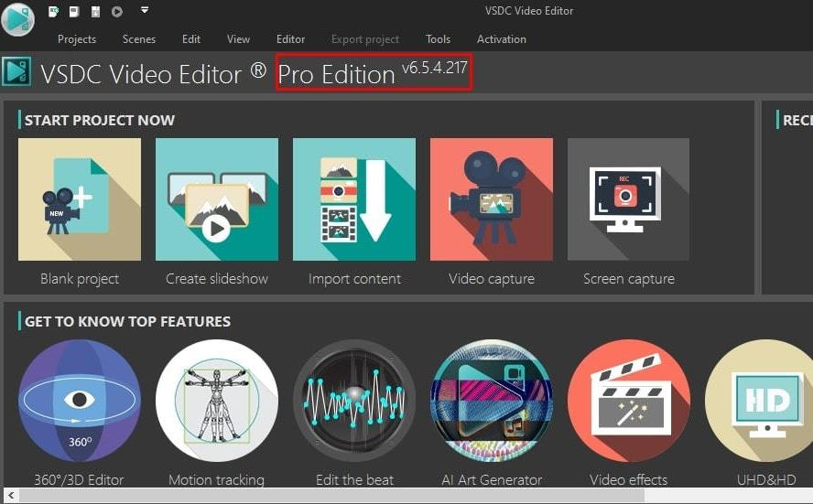Open the AI Art Generator feature circle
Viewport: 813px width, 504px height.
tap(492, 401)
